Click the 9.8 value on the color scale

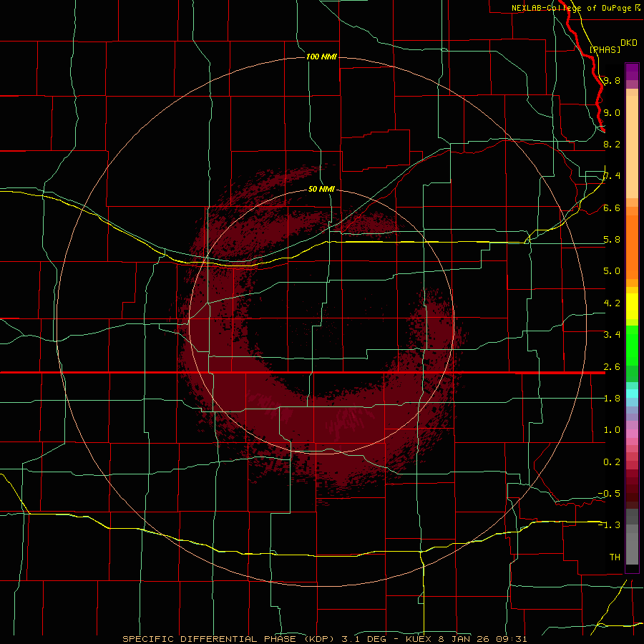pos(612,80)
